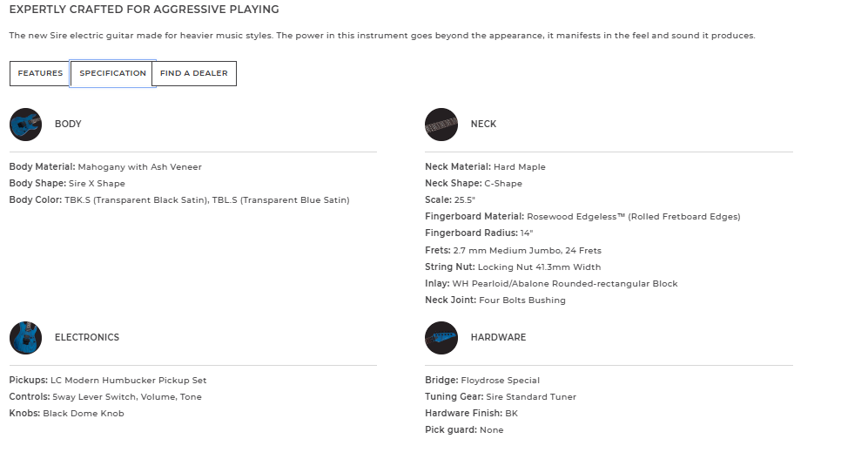The width and height of the screenshot is (868, 459).
Task: Click the guitar neck fretboard icon
Action: [441, 125]
